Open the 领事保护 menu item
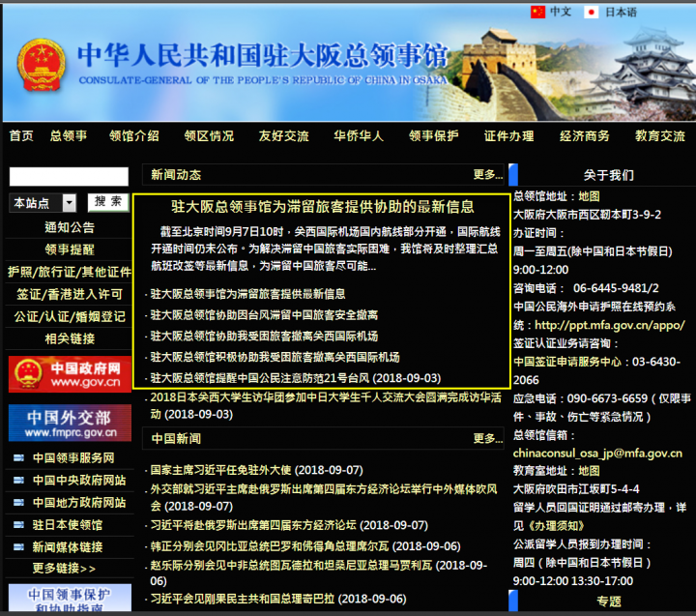Image resolution: width=696 pixels, height=616 pixels. (x=434, y=136)
